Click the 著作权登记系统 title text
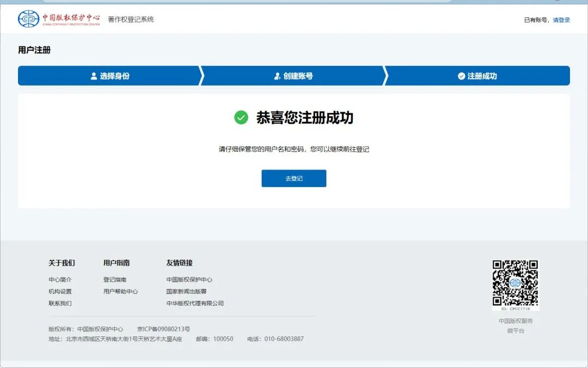588x368 pixels. coord(131,18)
